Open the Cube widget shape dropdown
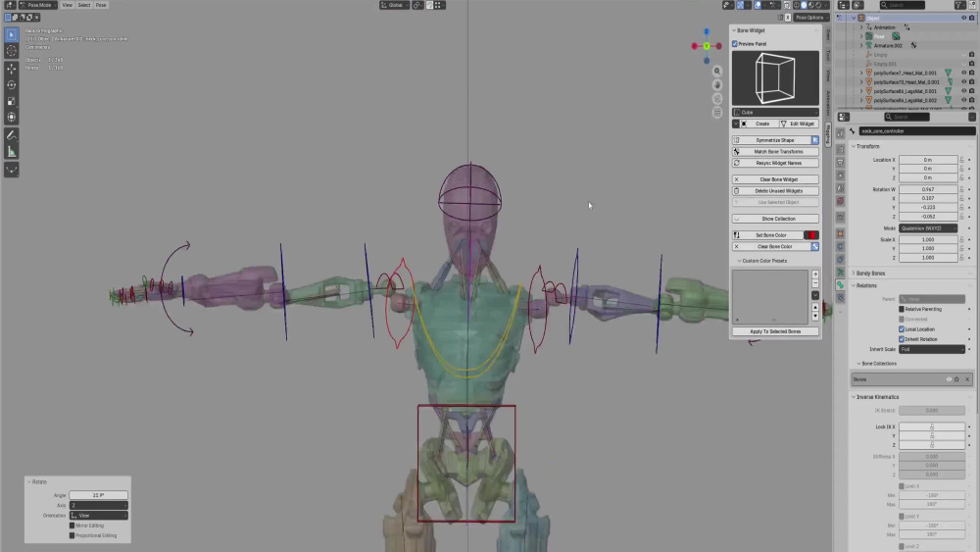This screenshot has height=552, width=980. point(775,113)
